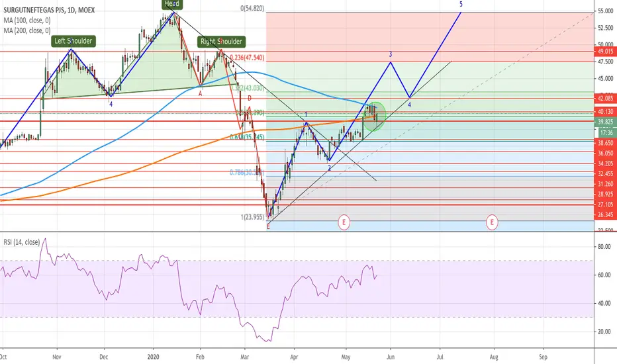Click the 20.00 value on the RSI scale
Image resolution: width=617 pixels, height=364 pixels.
604,332
